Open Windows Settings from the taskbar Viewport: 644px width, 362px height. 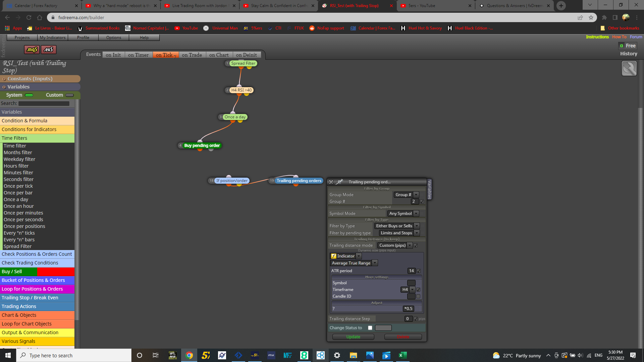[337, 355]
